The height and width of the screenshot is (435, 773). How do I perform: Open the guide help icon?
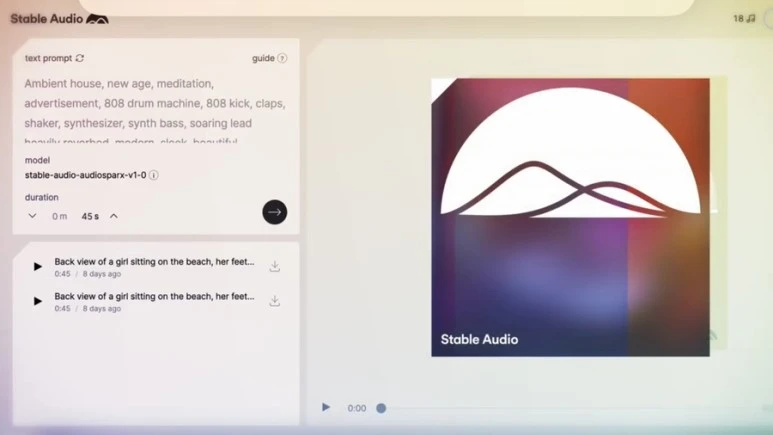(282, 58)
